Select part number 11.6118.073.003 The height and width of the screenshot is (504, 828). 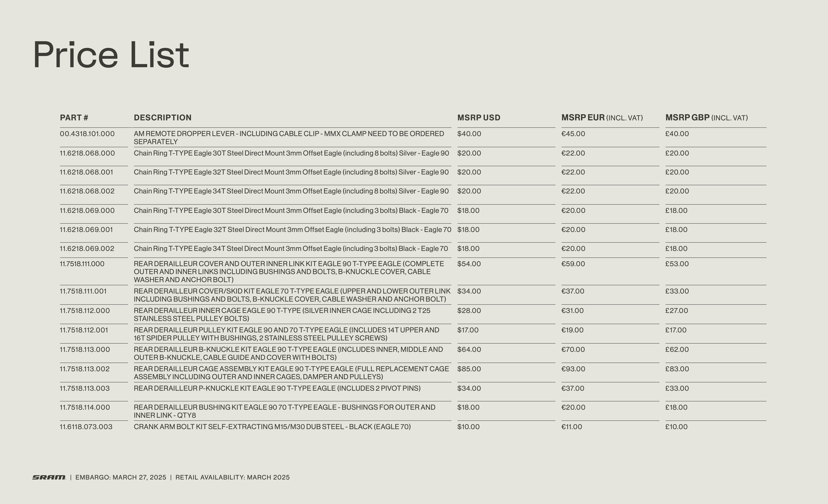click(x=86, y=427)
